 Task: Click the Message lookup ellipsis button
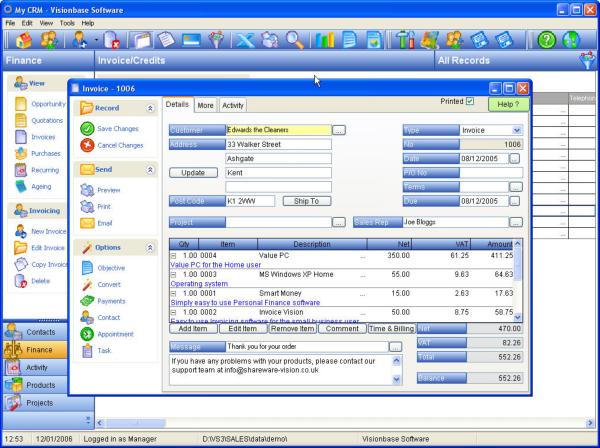pos(396,347)
